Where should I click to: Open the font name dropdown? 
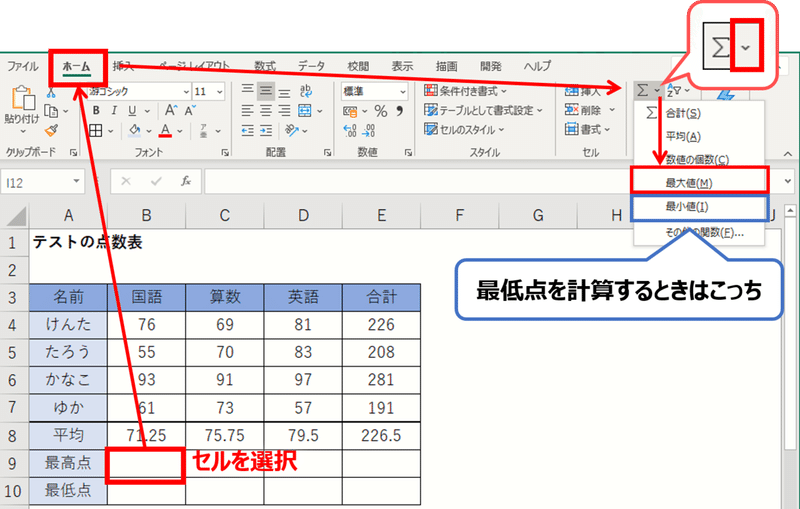[186, 92]
